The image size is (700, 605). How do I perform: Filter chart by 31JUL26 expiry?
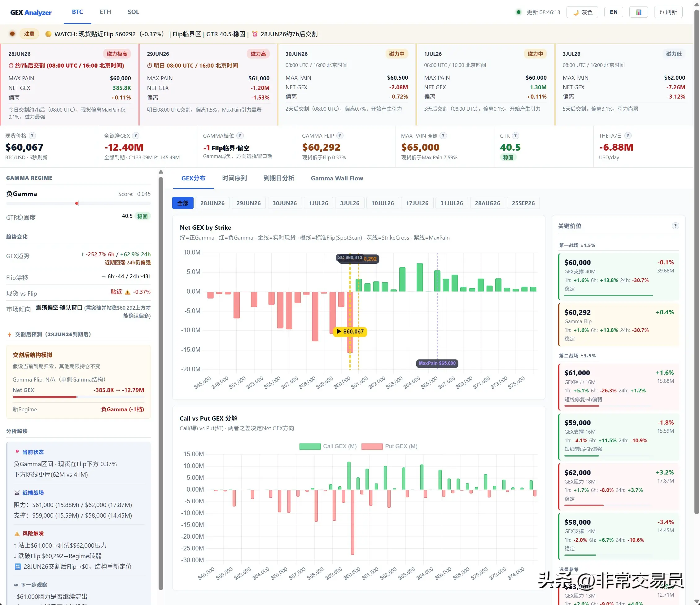pos(451,203)
